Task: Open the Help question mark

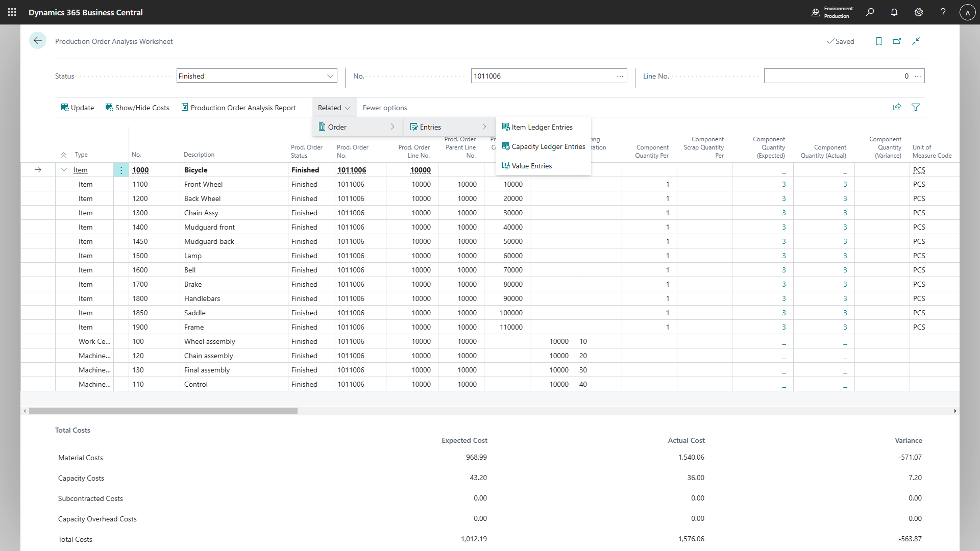Action: click(x=943, y=12)
